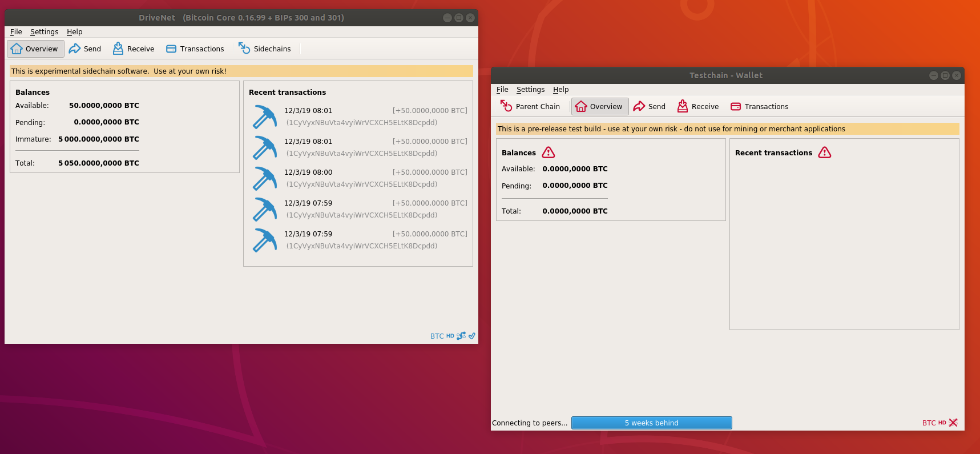This screenshot has width=980, height=454.
Task: Click the pre-release test build warning banner
Action: pos(728,128)
